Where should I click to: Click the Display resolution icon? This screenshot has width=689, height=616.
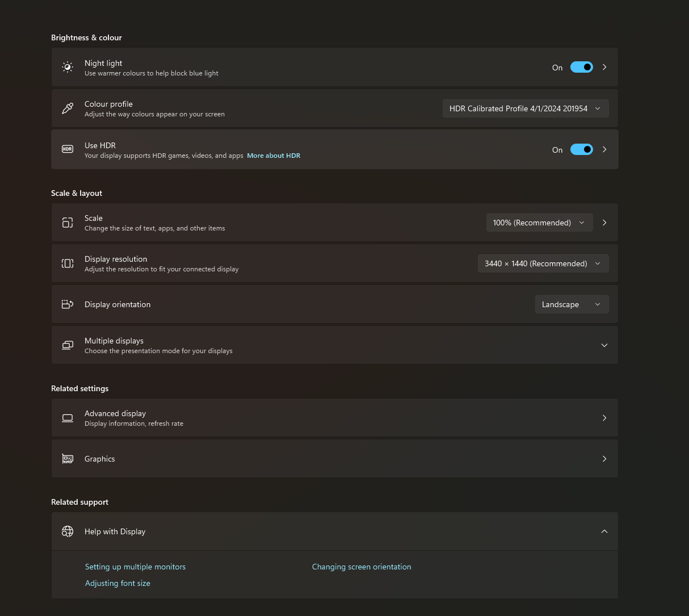[x=68, y=263]
